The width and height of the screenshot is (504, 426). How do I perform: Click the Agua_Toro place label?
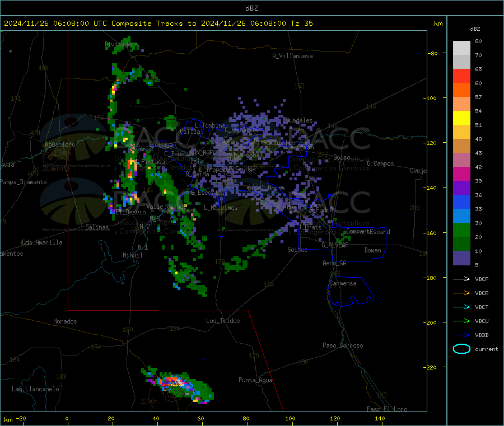coord(60,144)
